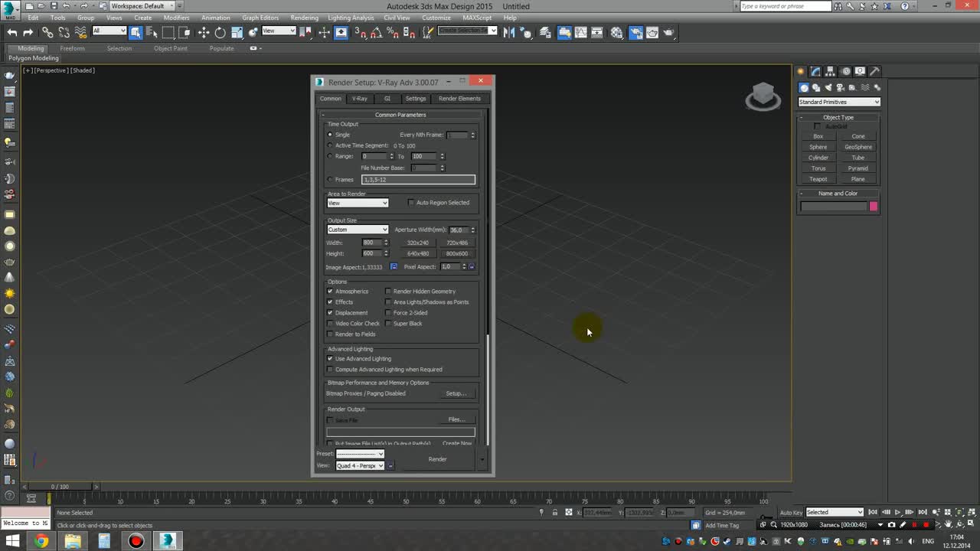Image resolution: width=980 pixels, height=551 pixels.
Task: Toggle the 3D Snaps icon
Action: [x=361, y=32]
